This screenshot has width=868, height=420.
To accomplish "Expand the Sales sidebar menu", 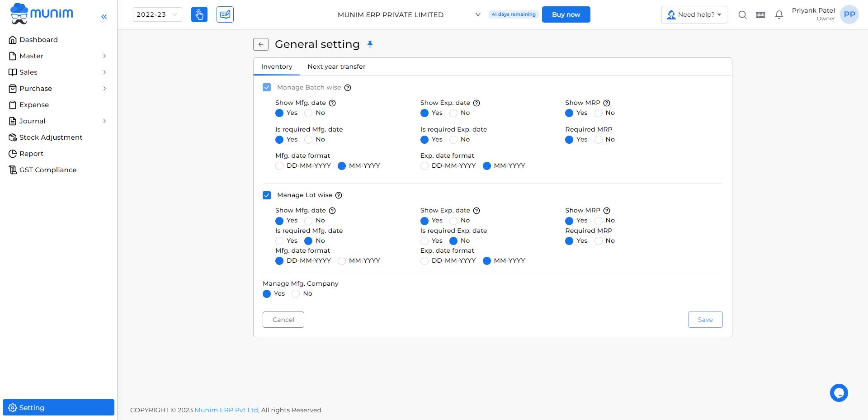I will click(x=29, y=72).
